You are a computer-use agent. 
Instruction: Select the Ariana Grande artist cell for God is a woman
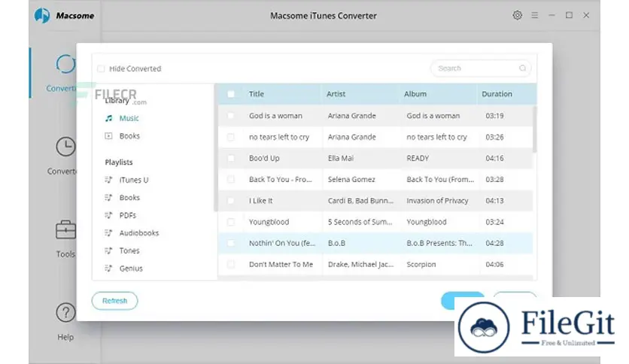tap(352, 116)
